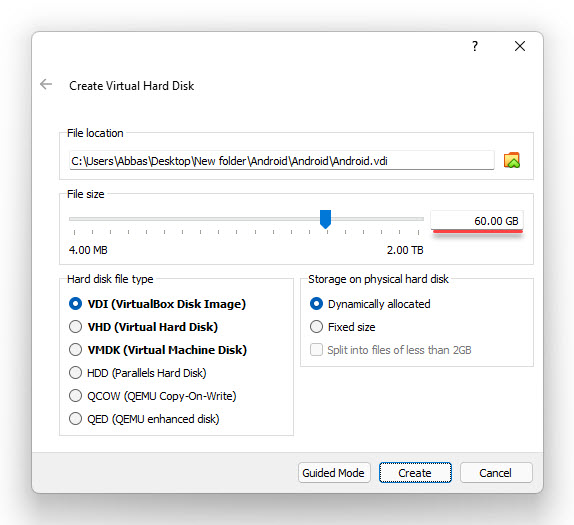The width and height of the screenshot is (574, 525).
Task: Click the folder browse icon for file location
Action: click(x=512, y=160)
